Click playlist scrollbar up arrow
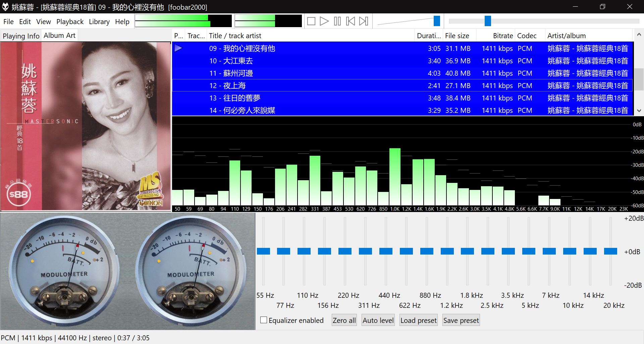 (x=639, y=35)
